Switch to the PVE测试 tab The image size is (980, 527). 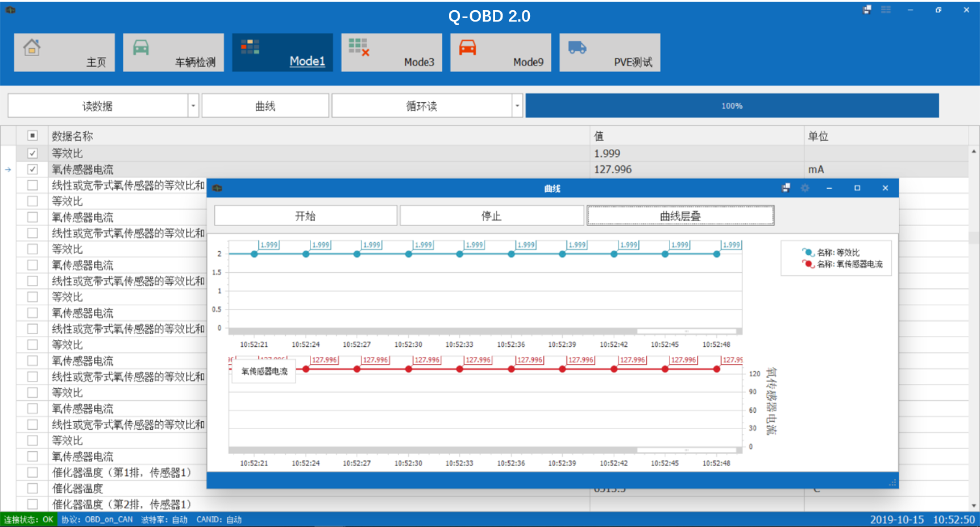610,52
